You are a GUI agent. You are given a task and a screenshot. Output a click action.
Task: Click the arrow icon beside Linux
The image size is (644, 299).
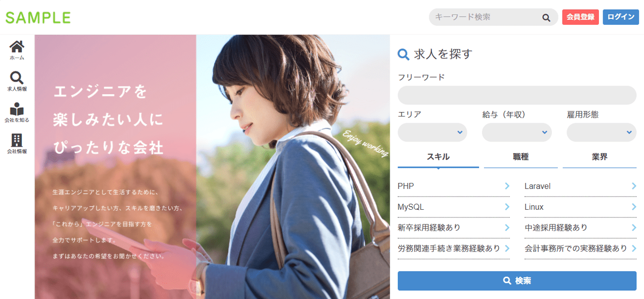634,207
